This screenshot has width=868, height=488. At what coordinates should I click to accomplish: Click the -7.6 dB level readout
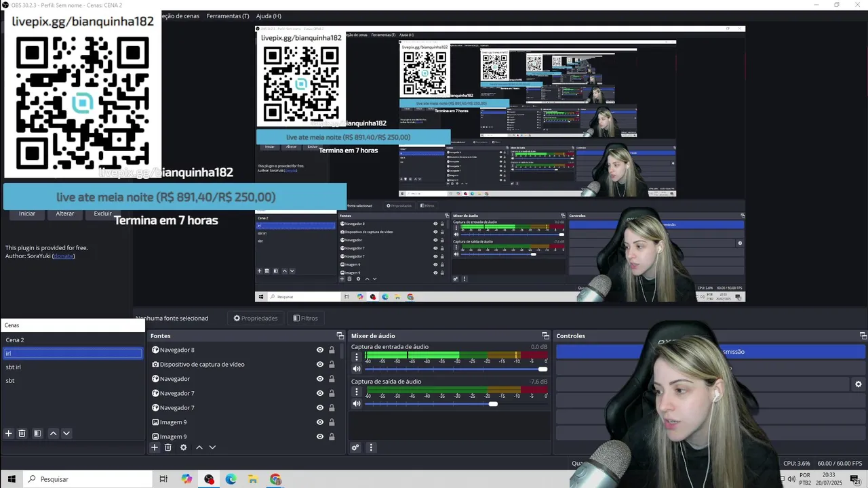538,382
